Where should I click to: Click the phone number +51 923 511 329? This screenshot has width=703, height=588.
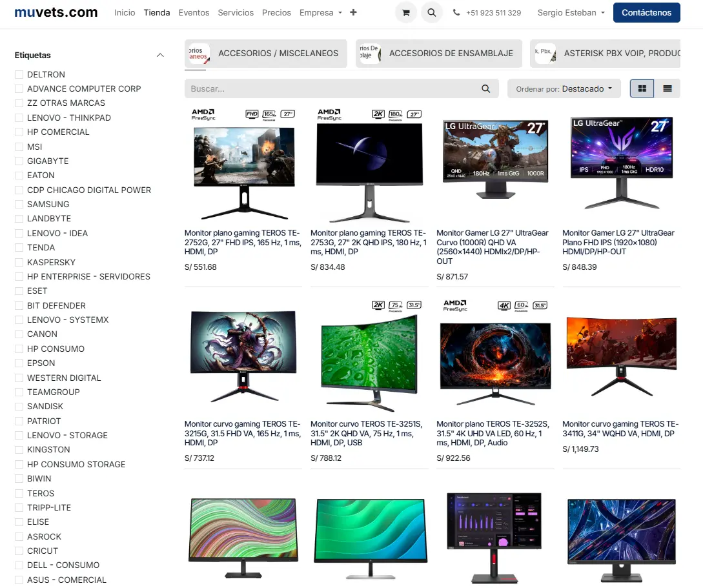[493, 12]
